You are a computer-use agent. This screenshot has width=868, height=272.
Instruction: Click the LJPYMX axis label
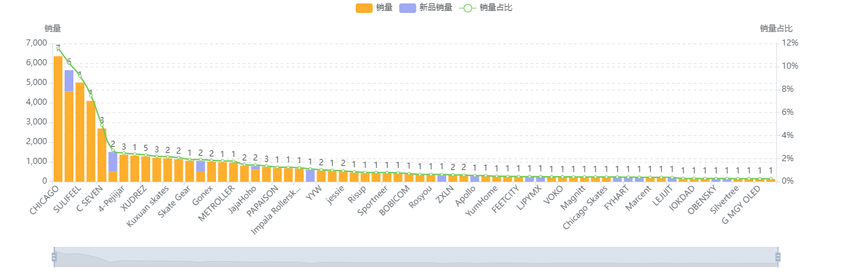[529, 197]
